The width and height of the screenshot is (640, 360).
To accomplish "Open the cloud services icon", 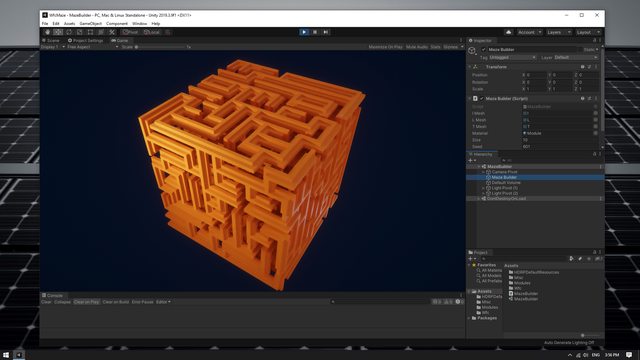I will (508, 32).
